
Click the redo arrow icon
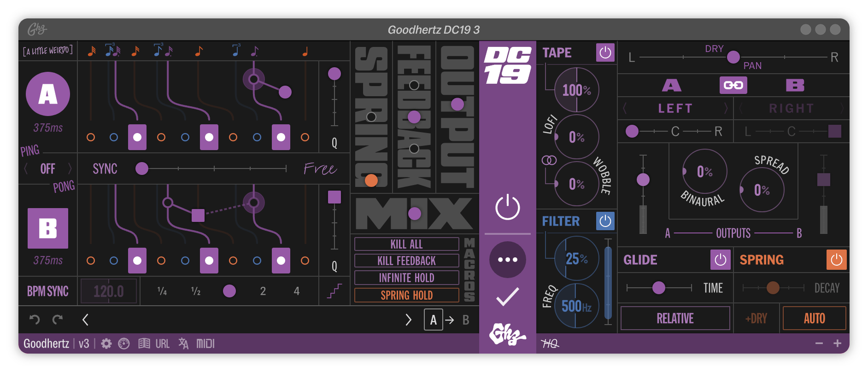(58, 319)
